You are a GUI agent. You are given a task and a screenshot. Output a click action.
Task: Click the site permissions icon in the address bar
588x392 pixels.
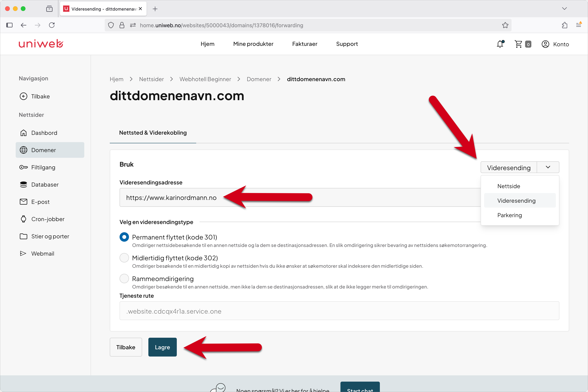point(133,25)
